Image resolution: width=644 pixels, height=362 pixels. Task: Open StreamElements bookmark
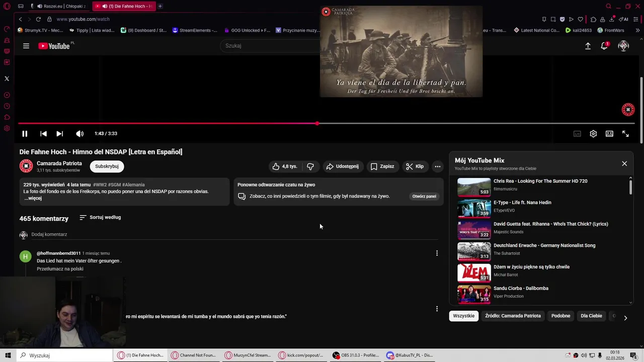pos(195,30)
